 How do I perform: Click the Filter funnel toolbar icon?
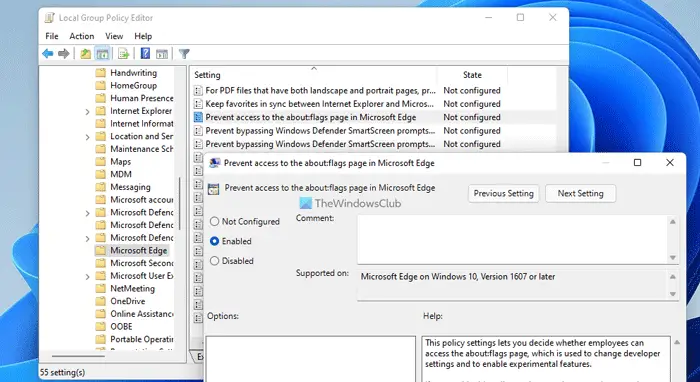(x=184, y=54)
